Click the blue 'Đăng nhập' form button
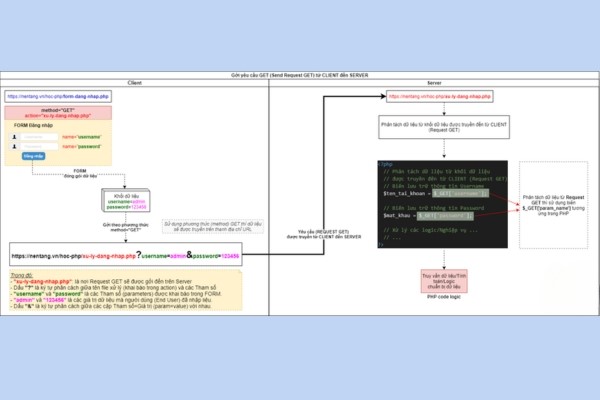The height and width of the screenshot is (400, 600). 33,157
